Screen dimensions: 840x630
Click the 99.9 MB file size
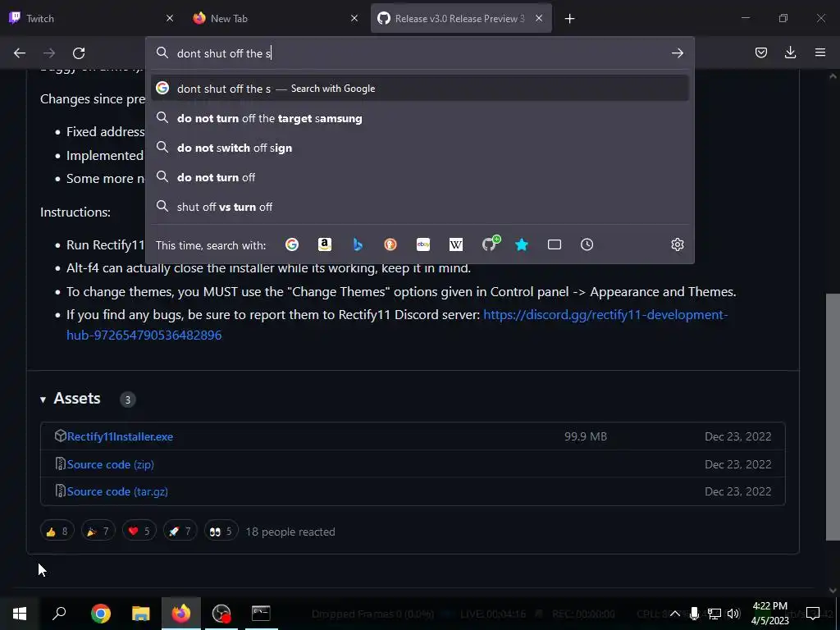[x=586, y=436]
